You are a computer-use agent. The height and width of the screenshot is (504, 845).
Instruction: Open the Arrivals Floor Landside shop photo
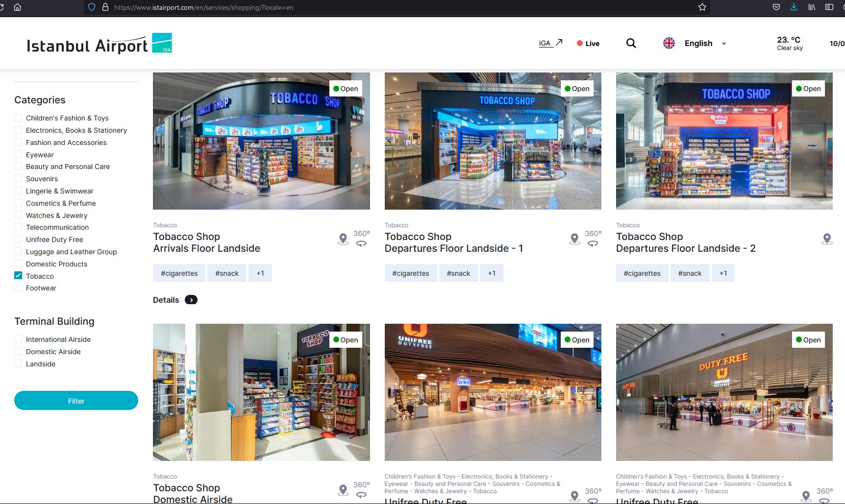pos(261,141)
